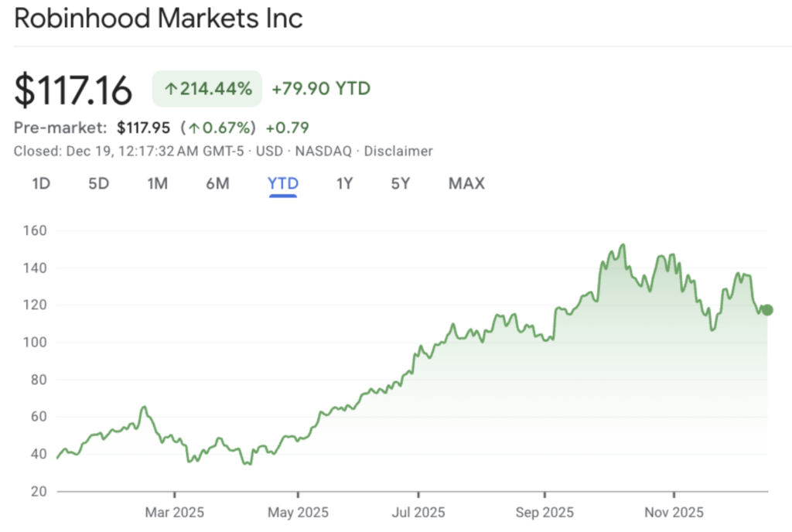Click the pre-market price $117.95

click(143, 128)
